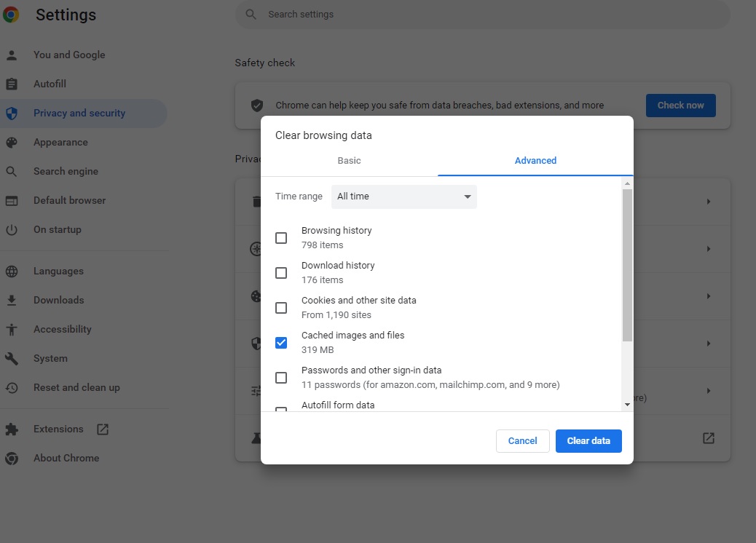
Task: Switch to the Basic tab
Action: [349, 161]
